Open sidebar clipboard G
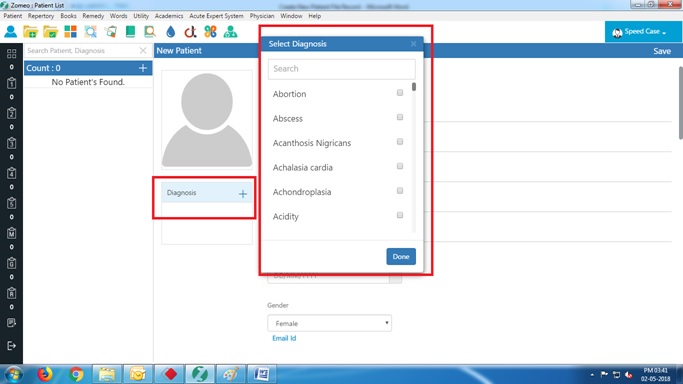683x384 pixels. tap(11, 263)
